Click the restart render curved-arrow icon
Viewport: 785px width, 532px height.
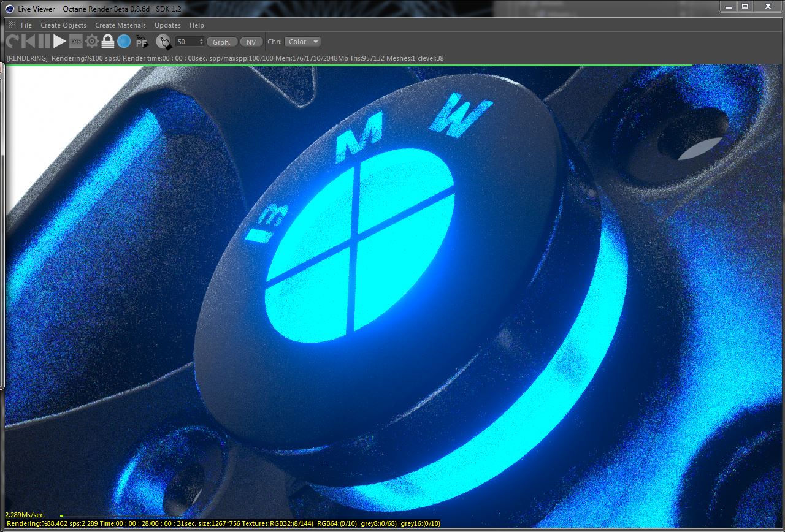(12, 42)
